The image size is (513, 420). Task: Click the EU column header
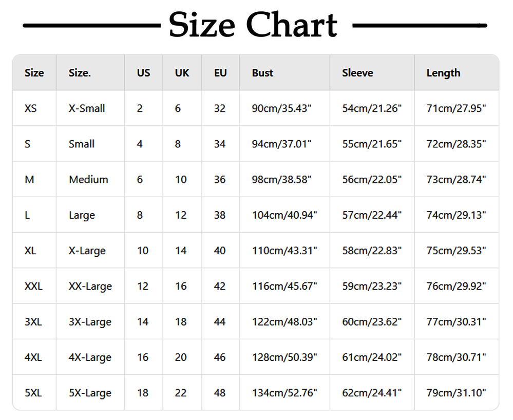(x=220, y=72)
